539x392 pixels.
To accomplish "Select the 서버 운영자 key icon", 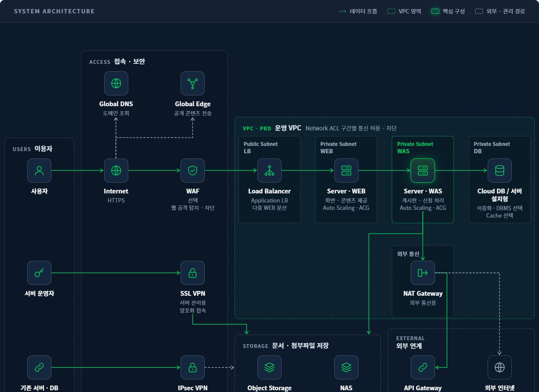I will [x=39, y=273].
